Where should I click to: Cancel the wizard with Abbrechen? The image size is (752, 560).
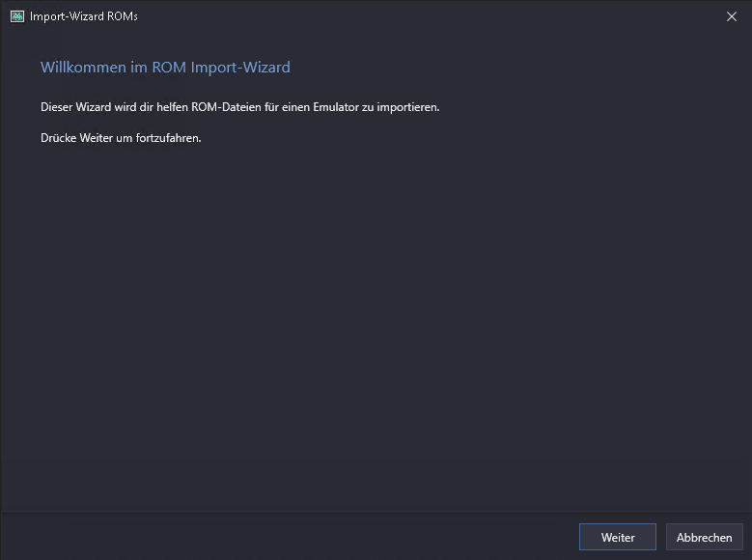tap(704, 537)
